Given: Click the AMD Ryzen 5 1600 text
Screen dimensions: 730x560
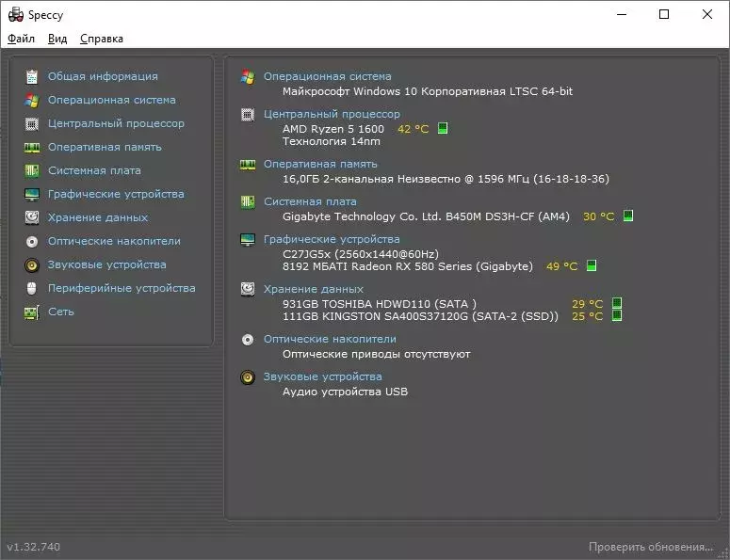Looking at the screenshot, I should 333,129.
